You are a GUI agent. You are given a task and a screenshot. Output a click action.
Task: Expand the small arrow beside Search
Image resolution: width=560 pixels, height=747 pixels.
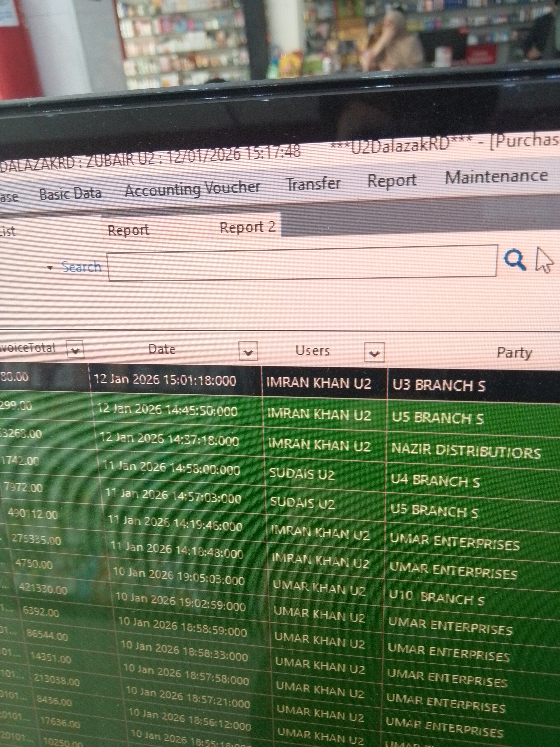tap(50, 268)
